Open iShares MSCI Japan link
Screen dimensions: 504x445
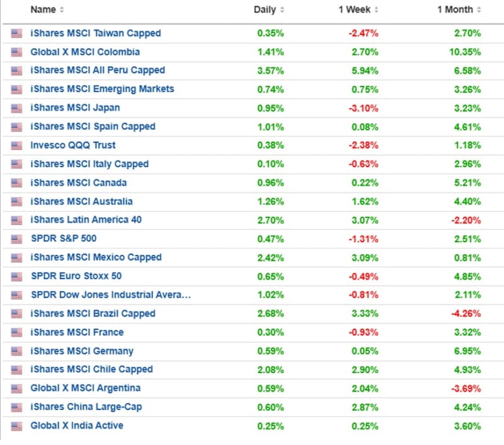[x=75, y=108]
